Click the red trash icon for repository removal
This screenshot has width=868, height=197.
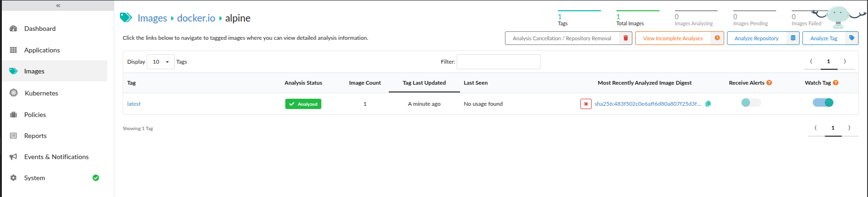click(625, 38)
